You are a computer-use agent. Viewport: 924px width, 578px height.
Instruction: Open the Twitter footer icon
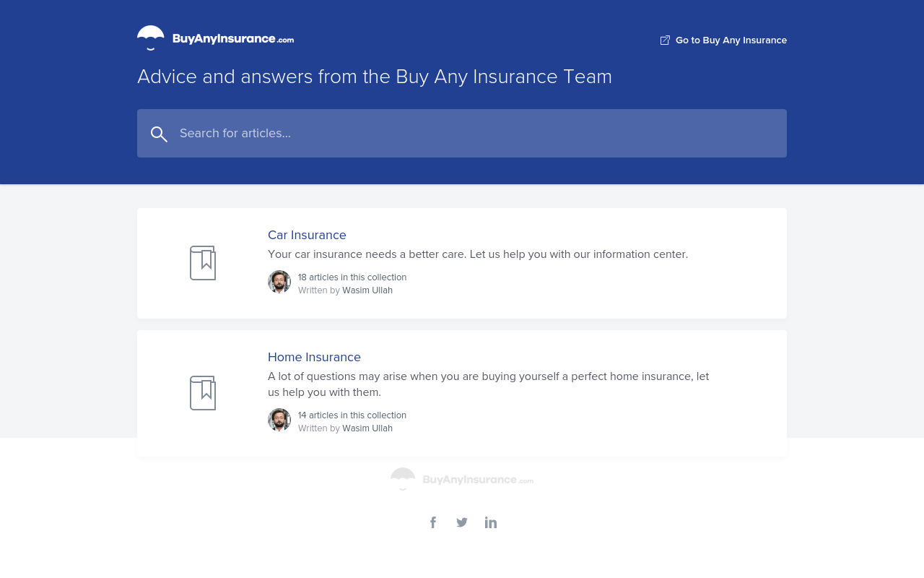point(462,522)
